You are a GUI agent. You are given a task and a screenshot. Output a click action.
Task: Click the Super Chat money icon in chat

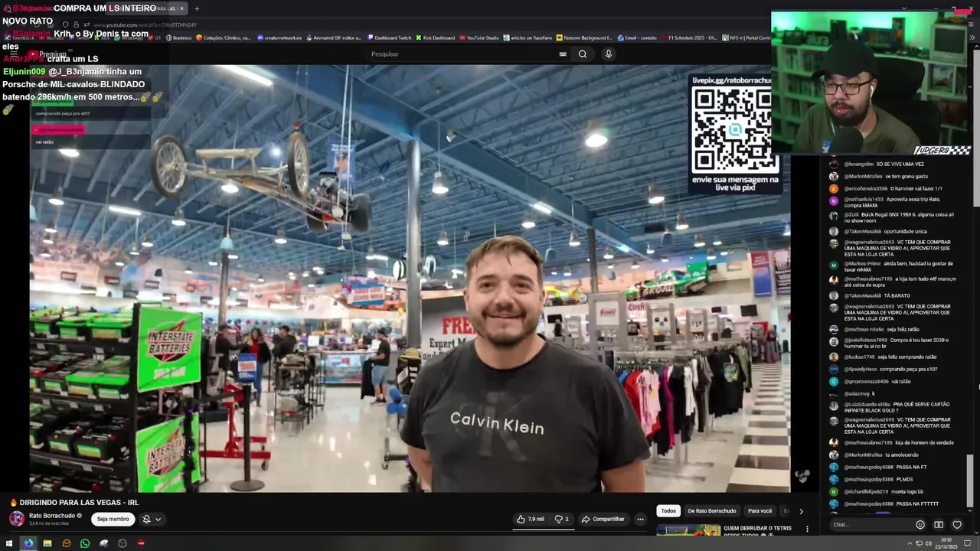[939, 525]
